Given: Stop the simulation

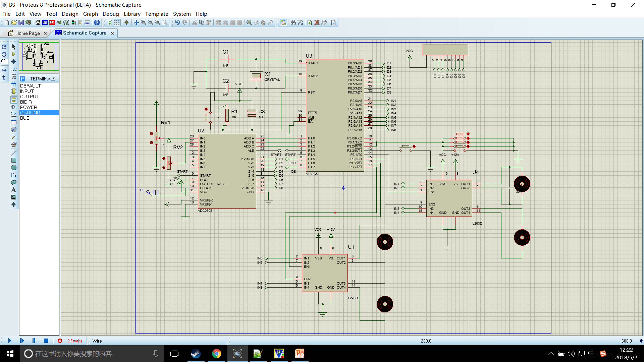Looking at the screenshot, I should [46, 341].
